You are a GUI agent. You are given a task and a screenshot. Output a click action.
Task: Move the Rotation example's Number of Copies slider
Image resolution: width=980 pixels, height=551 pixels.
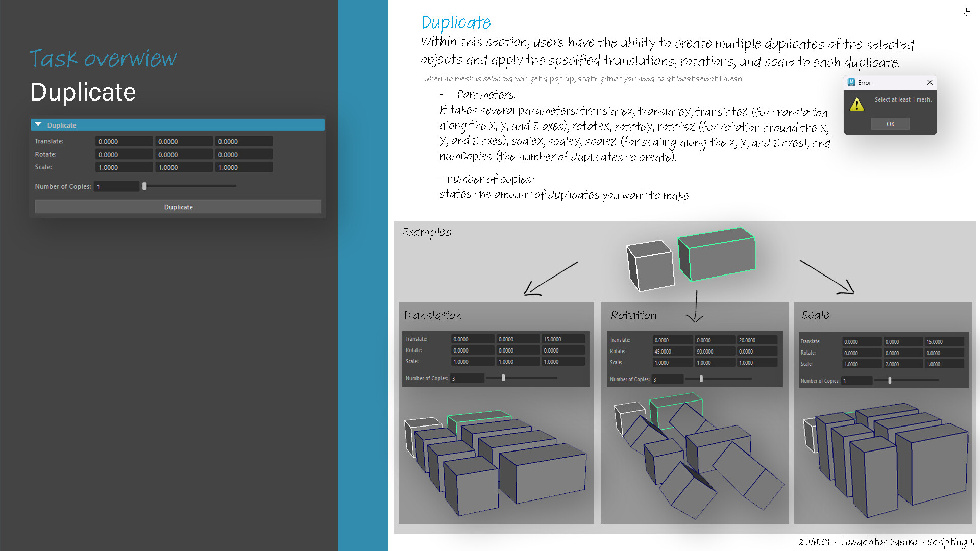[701, 379]
